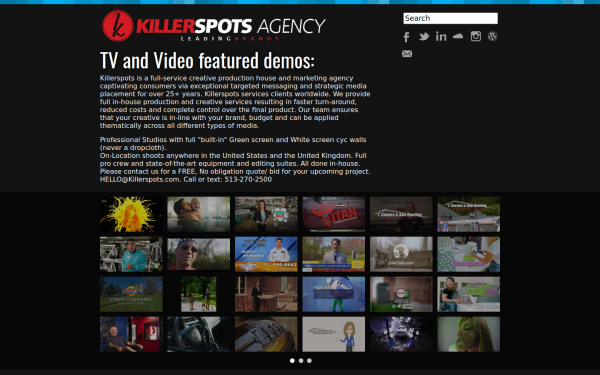Open the yellow car hood close-up thumbnail
Viewport: 600px width, 375px height.
point(266,334)
